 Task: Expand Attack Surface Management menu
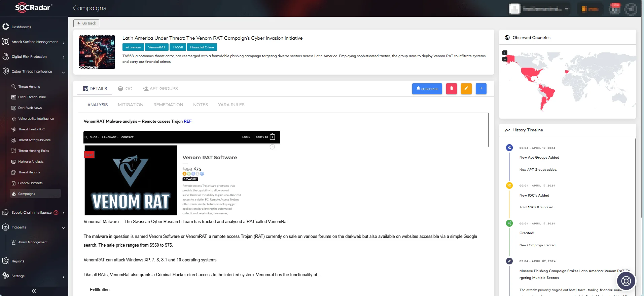tap(63, 42)
